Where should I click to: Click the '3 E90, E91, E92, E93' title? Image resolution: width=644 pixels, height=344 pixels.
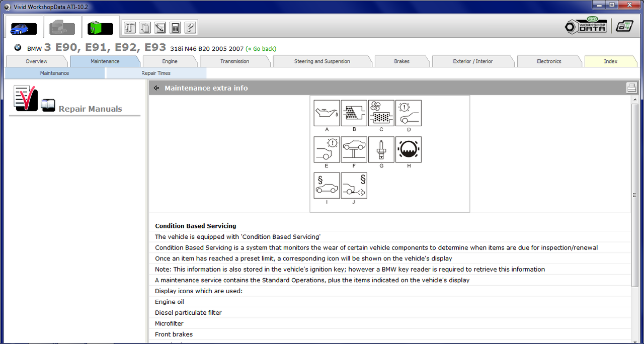105,47
